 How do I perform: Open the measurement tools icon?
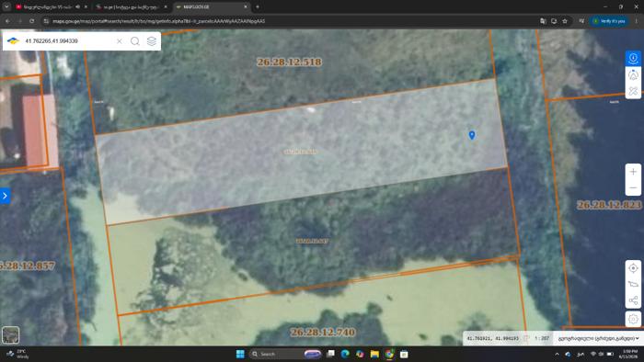(633, 91)
